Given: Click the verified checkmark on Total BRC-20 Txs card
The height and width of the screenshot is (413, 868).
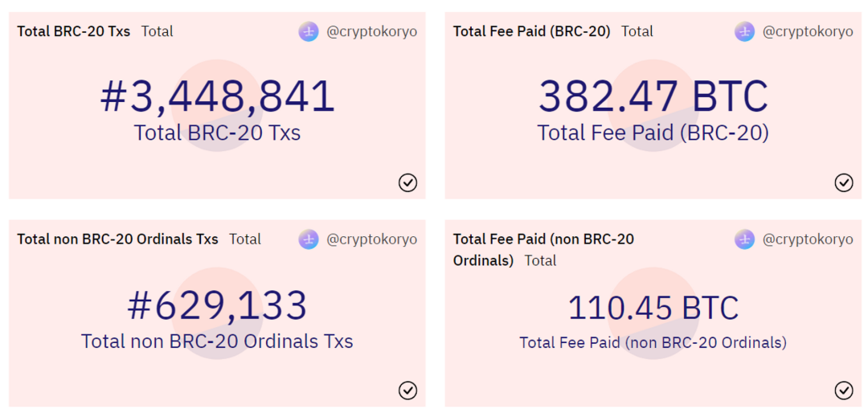Looking at the screenshot, I should [x=407, y=182].
